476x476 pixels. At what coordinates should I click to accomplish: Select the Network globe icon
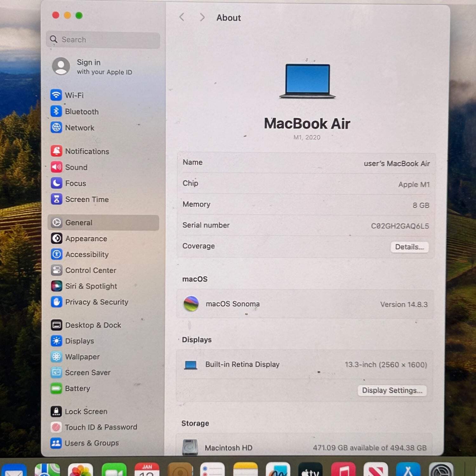pos(56,127)
